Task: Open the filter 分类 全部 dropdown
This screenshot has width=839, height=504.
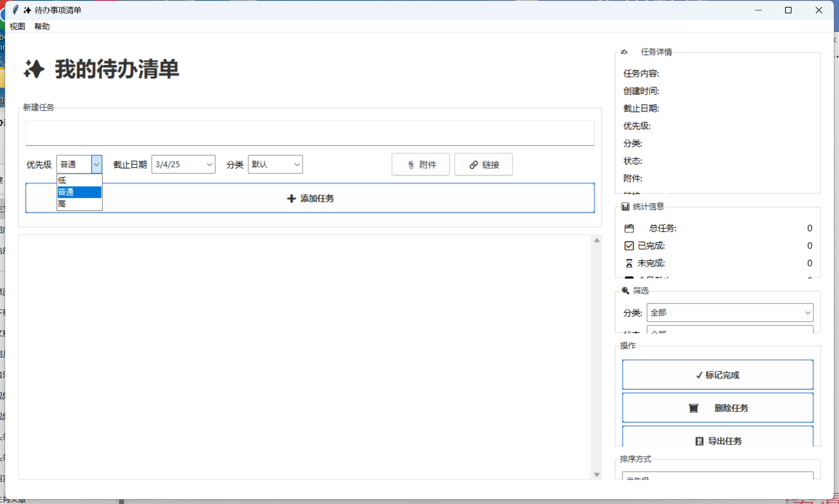Action: (730, 312)
